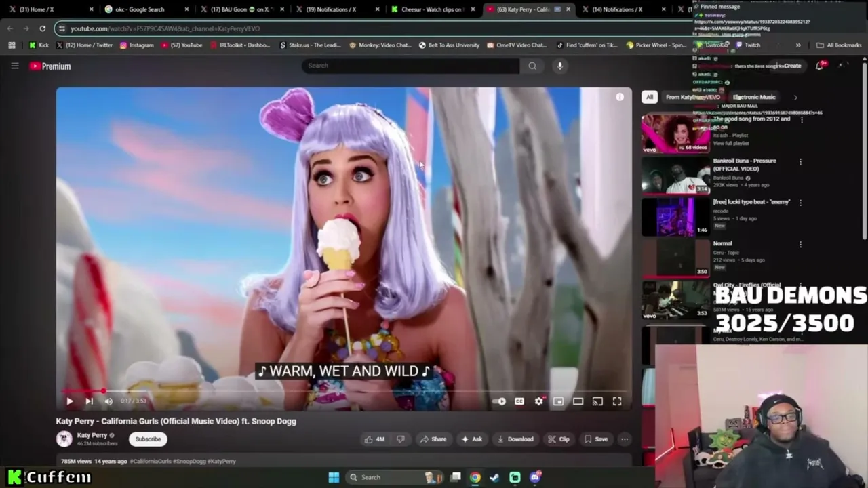Open the lucki type beat "enemy" thumbnail

coord(676,216)
